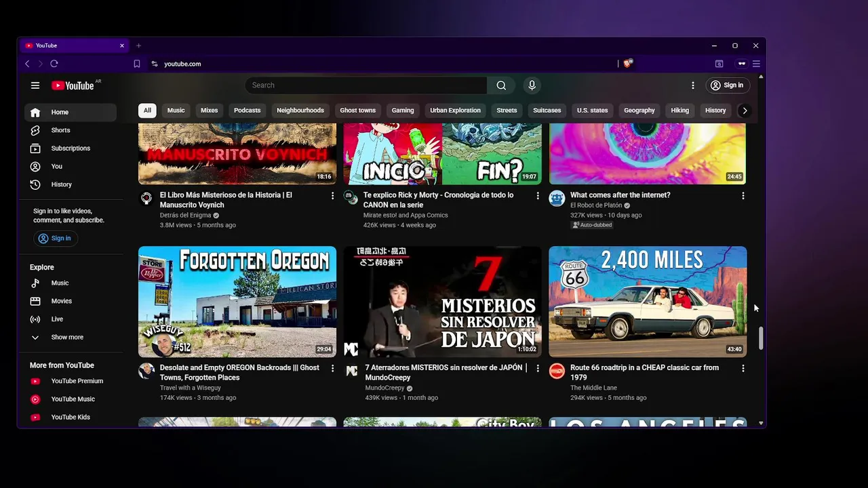Open options for Route 66 roadtrip video

(743, 368)
